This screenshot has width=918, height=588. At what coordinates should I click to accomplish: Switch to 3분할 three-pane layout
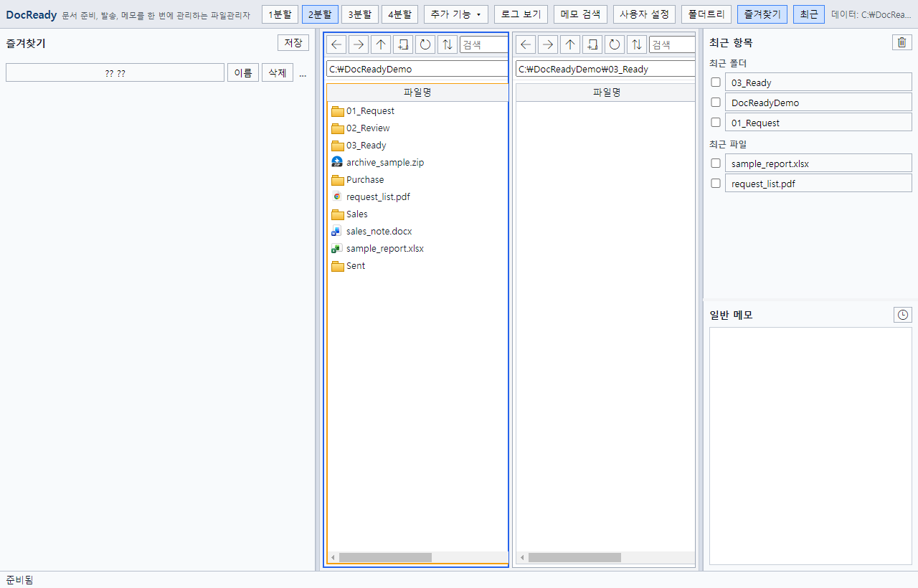pos(360,14)
